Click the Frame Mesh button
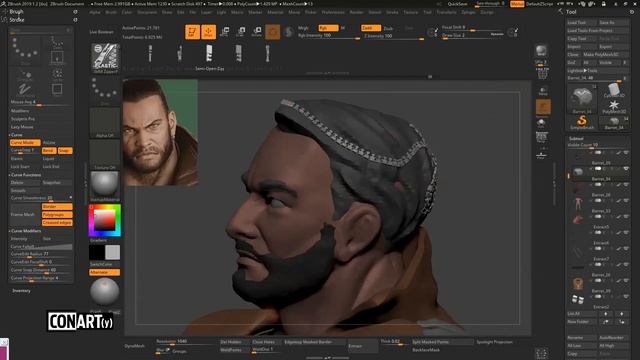Viewport: 640px width, 360px height. pos(25,215)
